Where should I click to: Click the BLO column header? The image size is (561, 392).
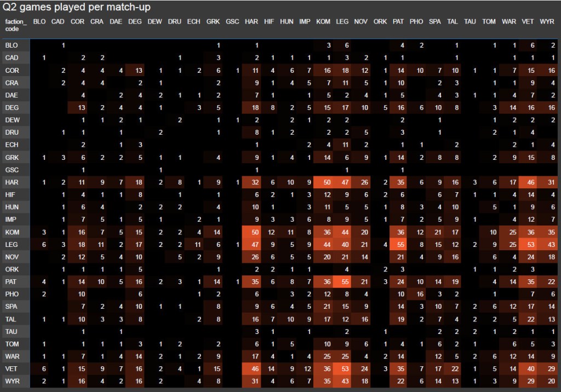tap(39, 22)
